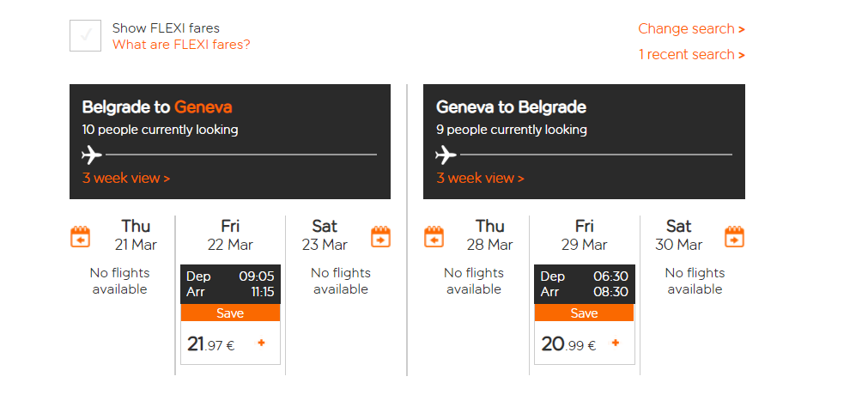Go to next outbound dates calendar icon
Viewport: 868px width, 407px height.
coord(381,236)
